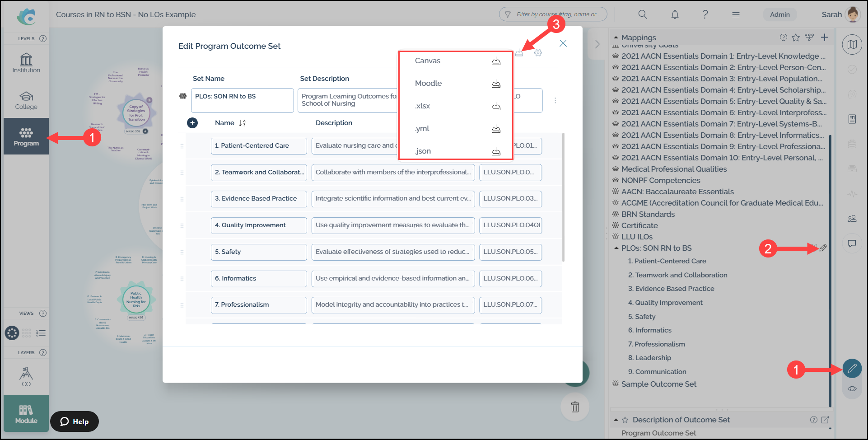The height and width of the screenshot is (440, 868).
Task: Edit Set Name field PLOs: SON RN to BS
Action: (243, 100)
